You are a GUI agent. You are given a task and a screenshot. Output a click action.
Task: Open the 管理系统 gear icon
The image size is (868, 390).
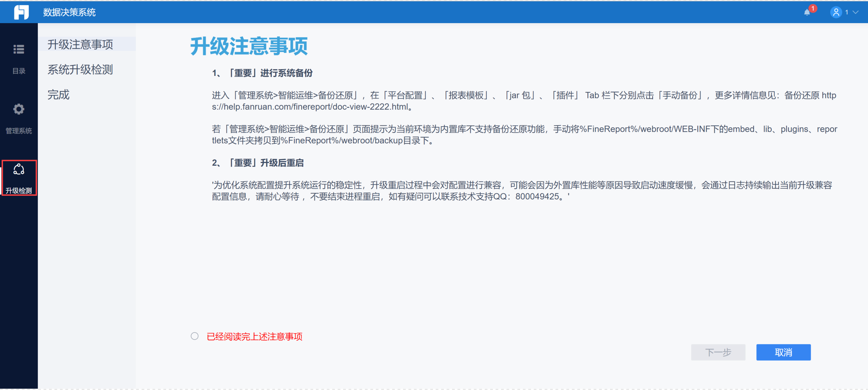click(19, 109)
